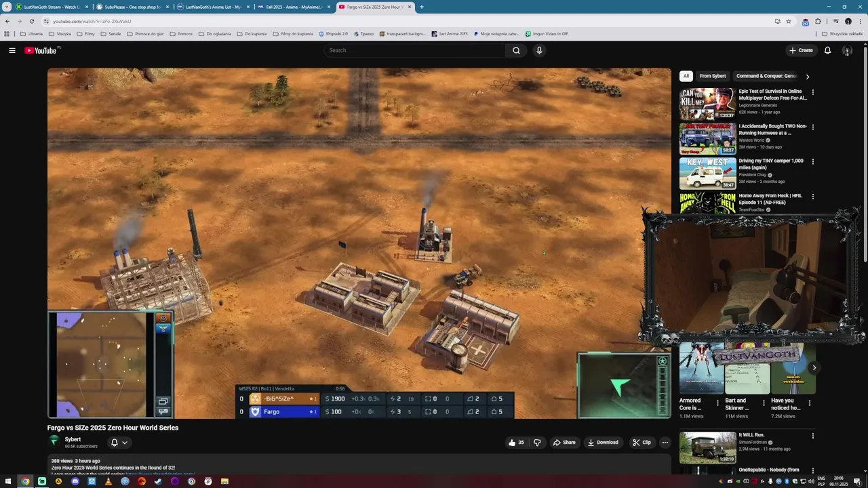This screenshot has width=868, height=488.
Task: Switch to LustVanGoth's Anime List tab
Action: pyautogui.click(x=213, y=7)
